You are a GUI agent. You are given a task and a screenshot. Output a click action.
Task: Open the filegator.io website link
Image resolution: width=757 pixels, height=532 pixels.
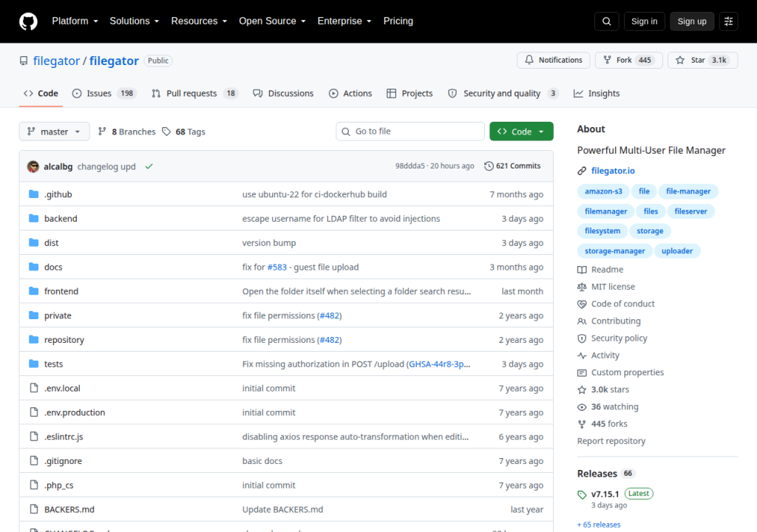tap(613, 171)
